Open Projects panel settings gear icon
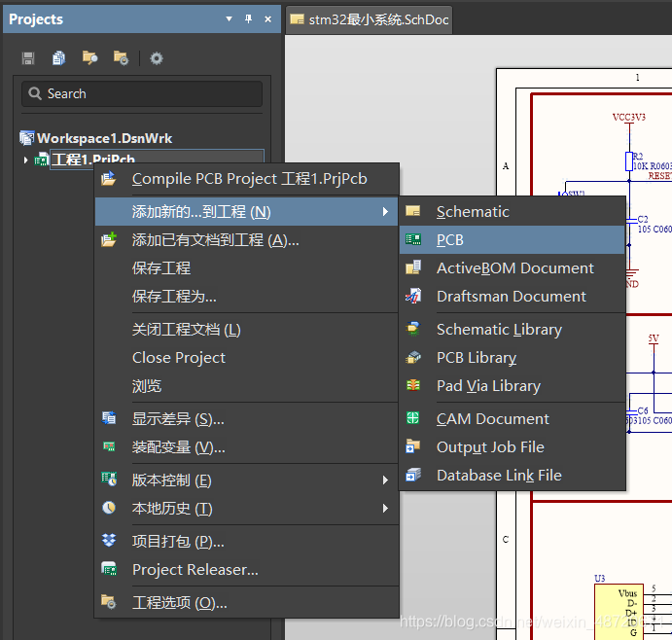The height and width of the screenshot is (640, 672). pyautogui.click(x=157, y=57)
